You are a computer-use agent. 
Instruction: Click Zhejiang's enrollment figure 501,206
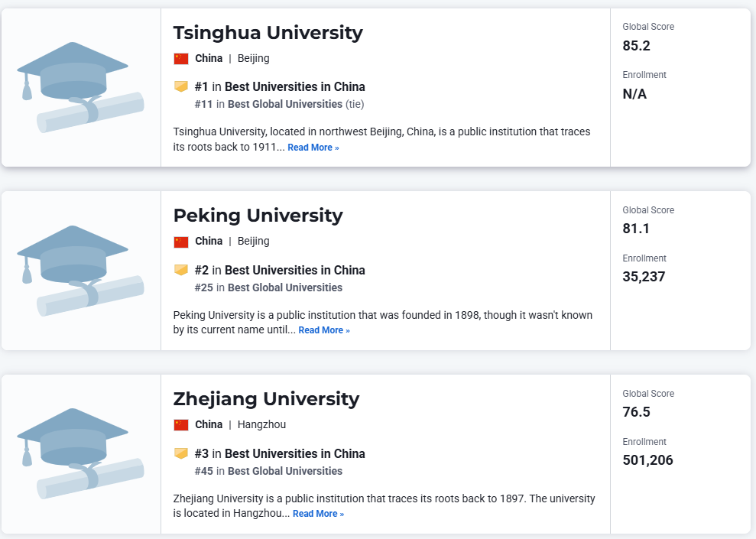647,460
